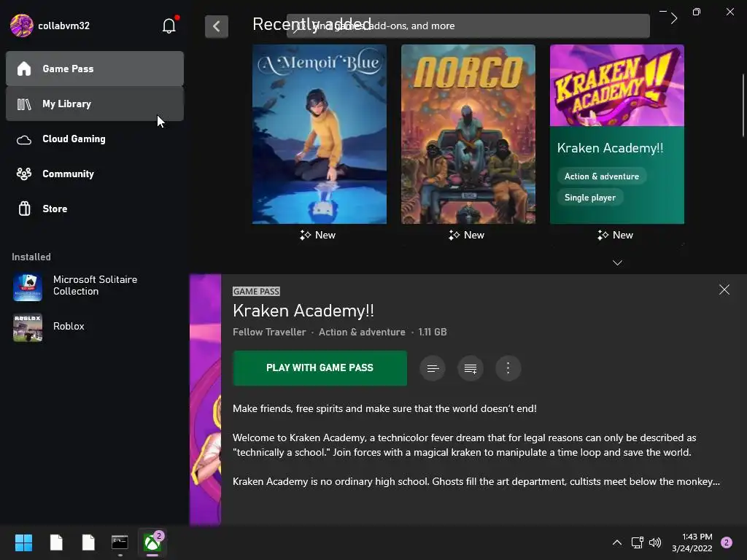Click the New label under A Memoir Blue
Viewport: 747px width, 560px height.
[318, 235]
